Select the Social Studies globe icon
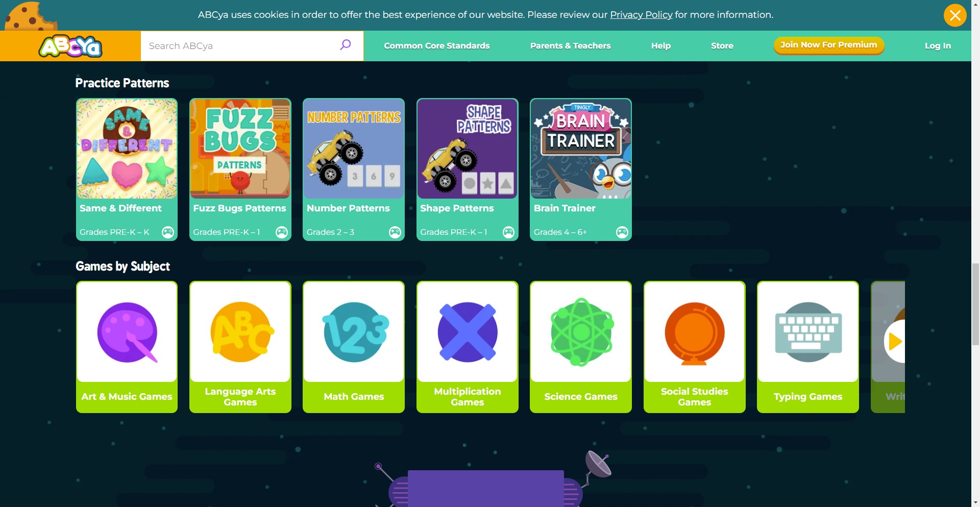The width and height of the screenshot is (980, 507). 694,332
